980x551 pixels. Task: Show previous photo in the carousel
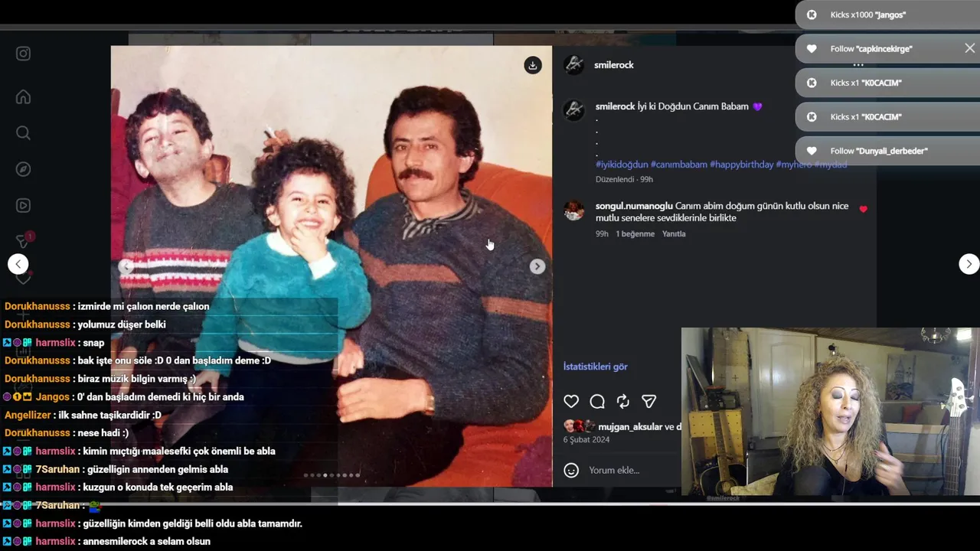pyautogui.click(x=126, y=266)
